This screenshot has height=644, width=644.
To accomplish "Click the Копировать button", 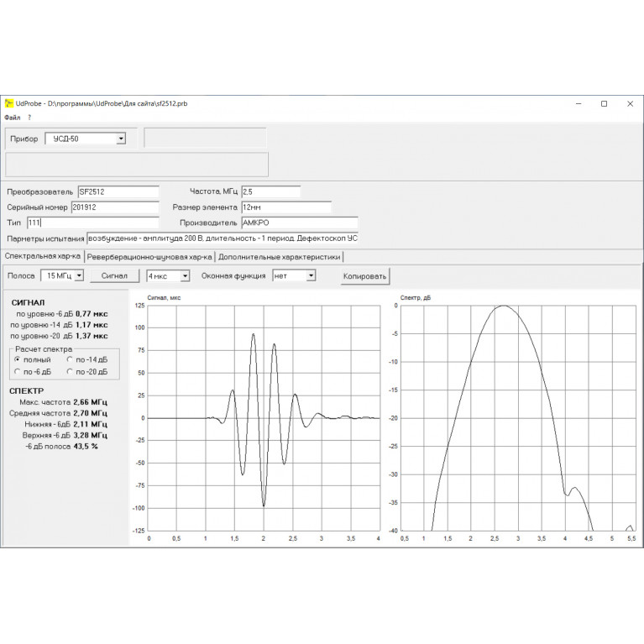I will (364, 276).
